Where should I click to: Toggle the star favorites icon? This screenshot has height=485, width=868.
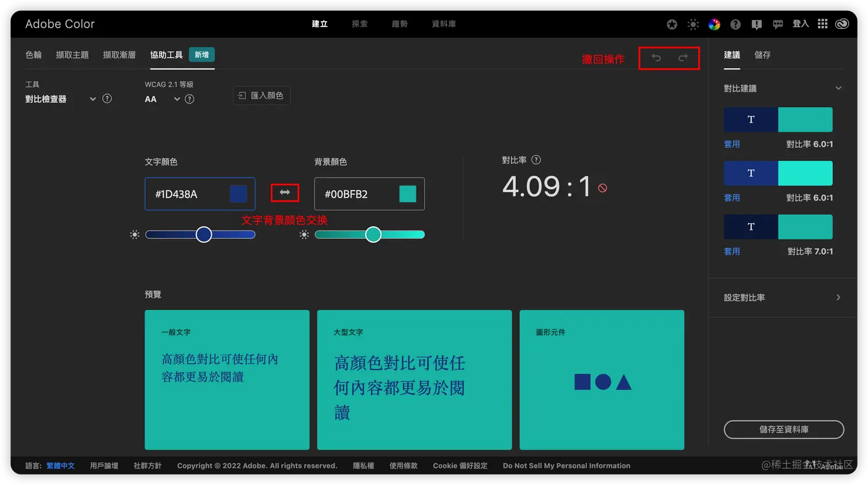click(x=672, y=24)
